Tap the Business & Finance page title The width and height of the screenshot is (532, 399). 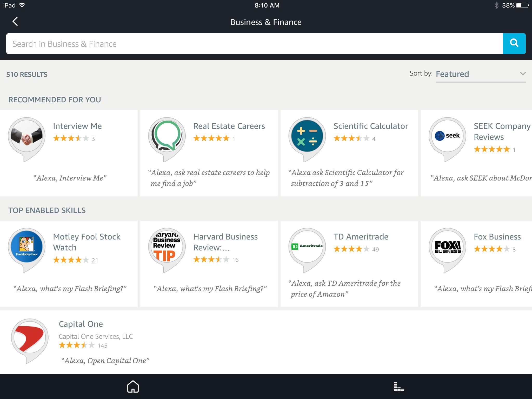point(266,22)
